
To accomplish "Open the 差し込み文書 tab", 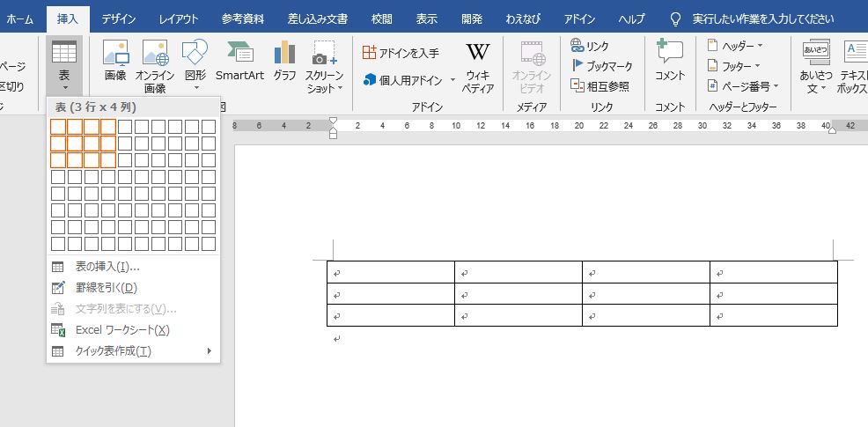I will 318,18.
